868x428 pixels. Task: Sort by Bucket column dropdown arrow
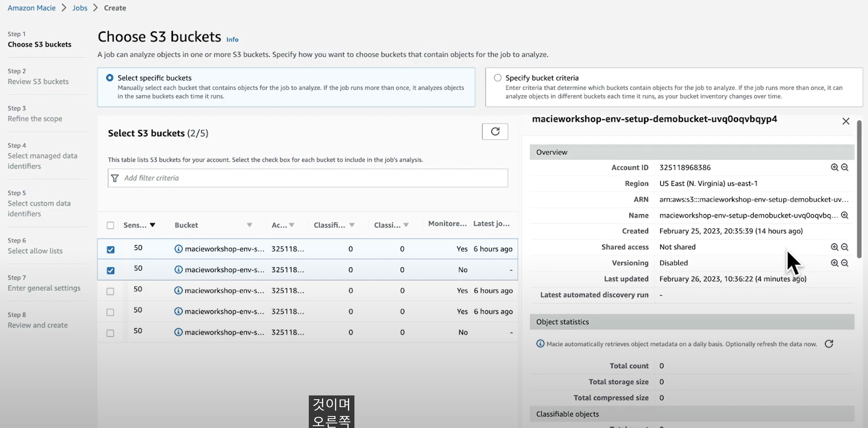[x=249, y=225]
